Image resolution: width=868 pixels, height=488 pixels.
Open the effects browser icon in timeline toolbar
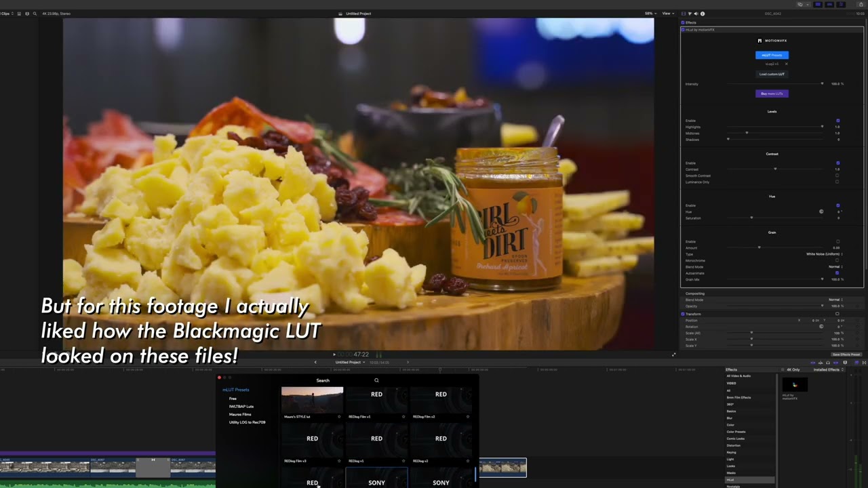coord(856,363)
